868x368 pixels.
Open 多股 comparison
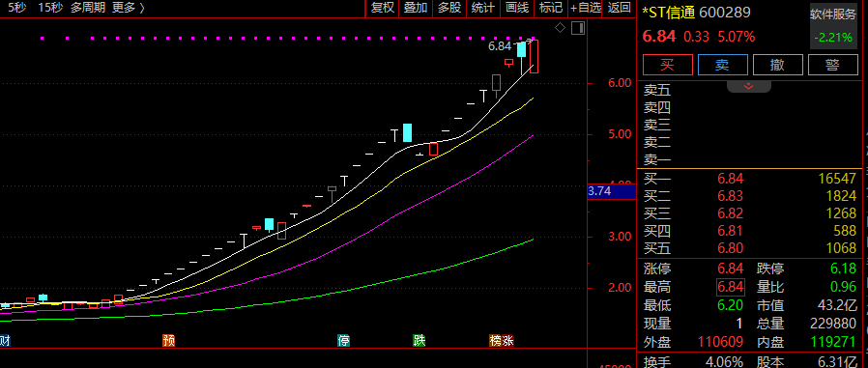pyautogui.click(x=449, y=8)
